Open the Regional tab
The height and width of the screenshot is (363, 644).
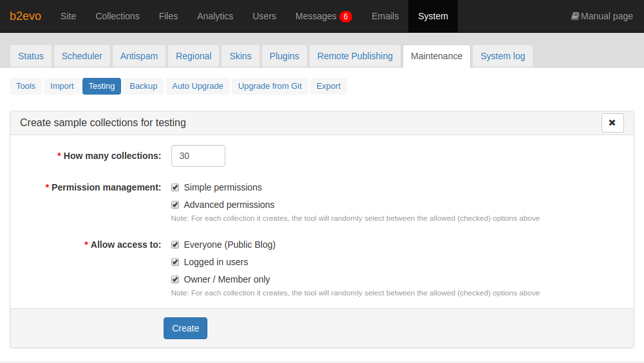193,56
